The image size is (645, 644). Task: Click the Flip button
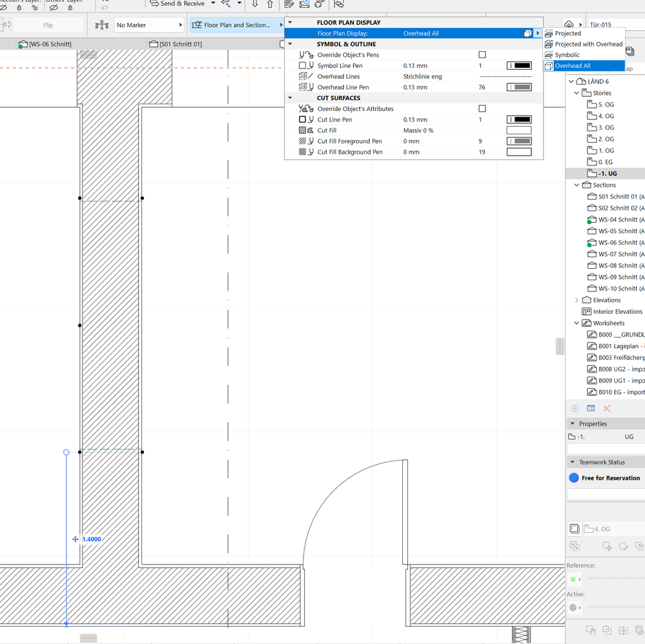pyautogui.click(x=48, y=25)
